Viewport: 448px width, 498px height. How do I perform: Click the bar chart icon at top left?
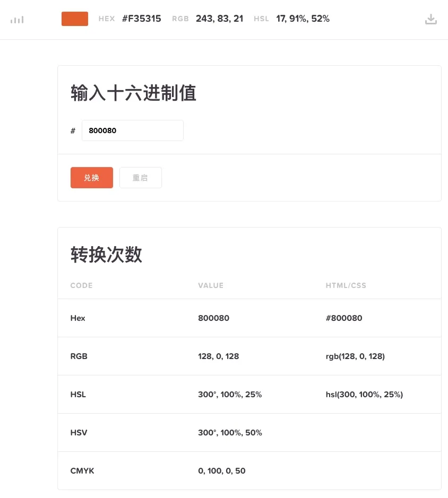point(17,20)
